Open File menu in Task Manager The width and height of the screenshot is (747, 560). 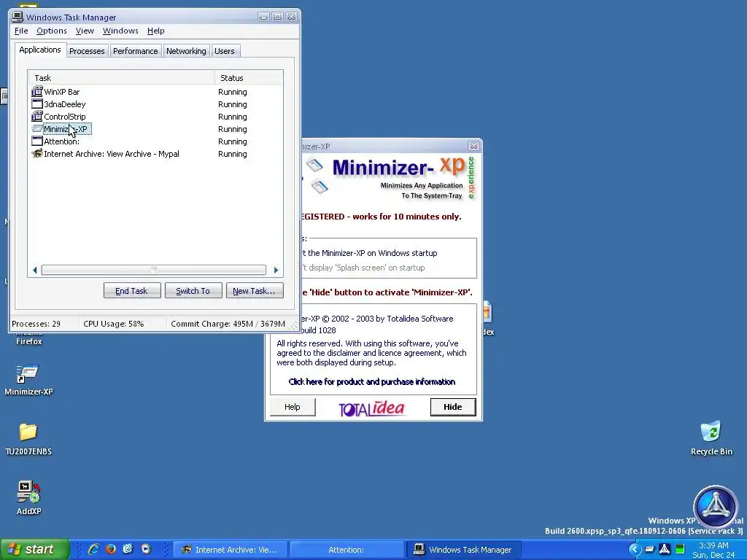tap(21, 31)
